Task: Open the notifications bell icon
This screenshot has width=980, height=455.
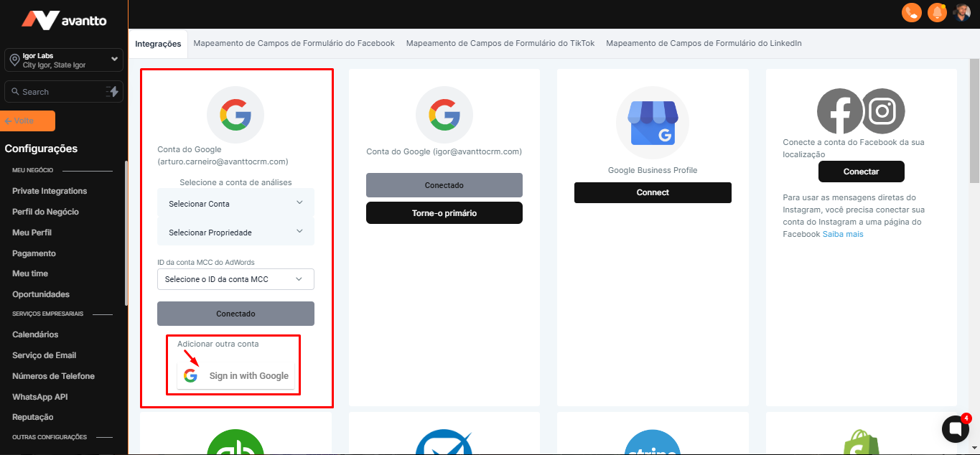Action: pos(936,12)
